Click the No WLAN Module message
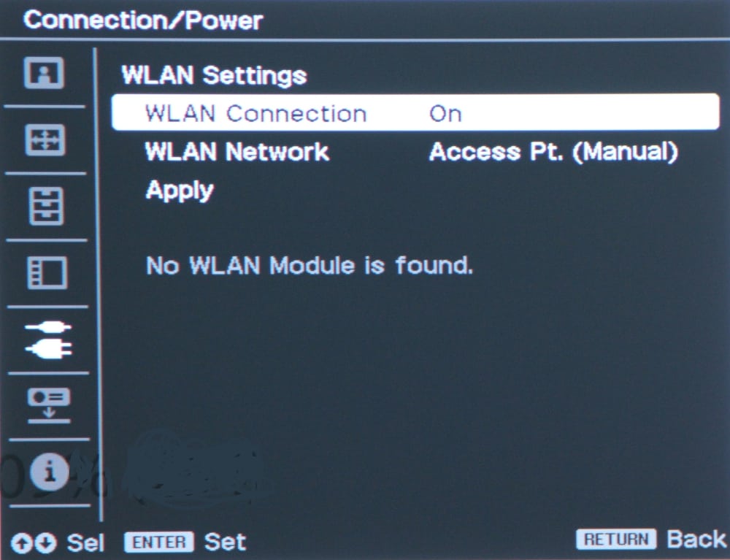 click(310, 266)
